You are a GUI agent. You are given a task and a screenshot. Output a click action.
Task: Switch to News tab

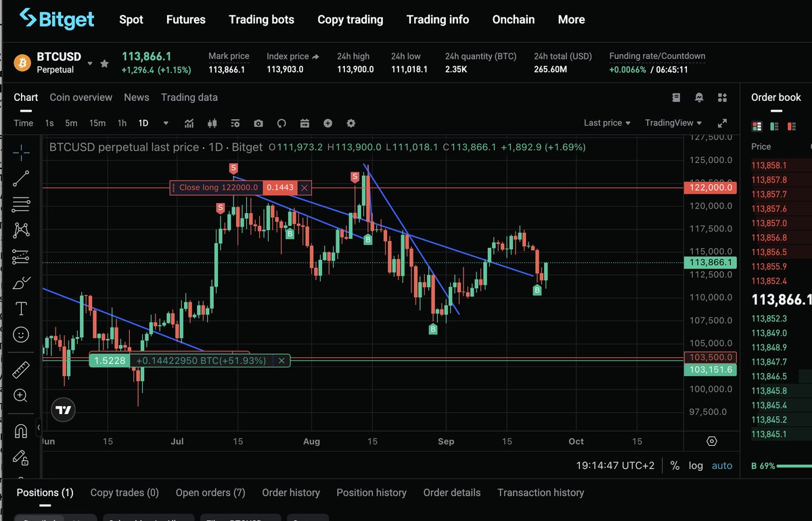(x=136, y=97)
